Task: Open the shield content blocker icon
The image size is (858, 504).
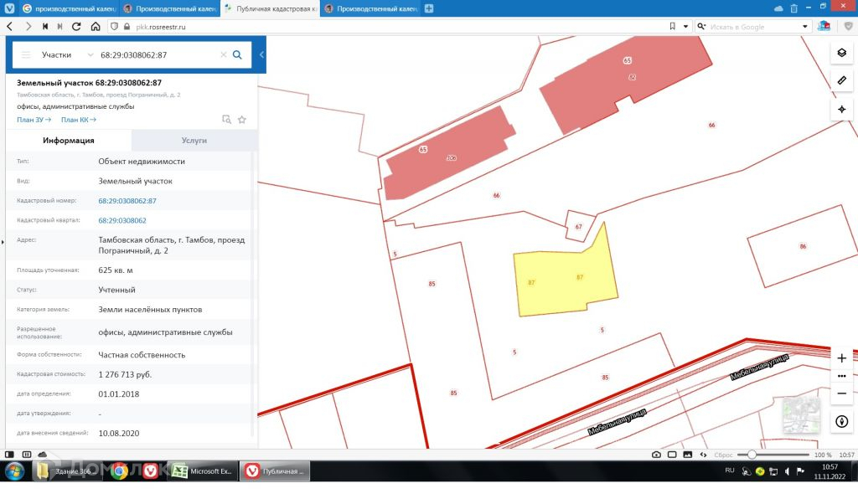Action: point(114,26)
